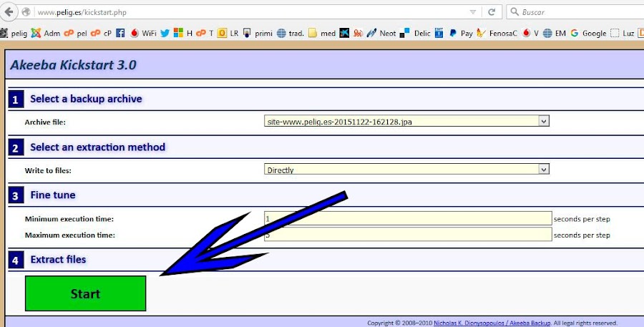Open the CaixaBank star bookmark
The image size is (644, 327).
coord(344,34)
